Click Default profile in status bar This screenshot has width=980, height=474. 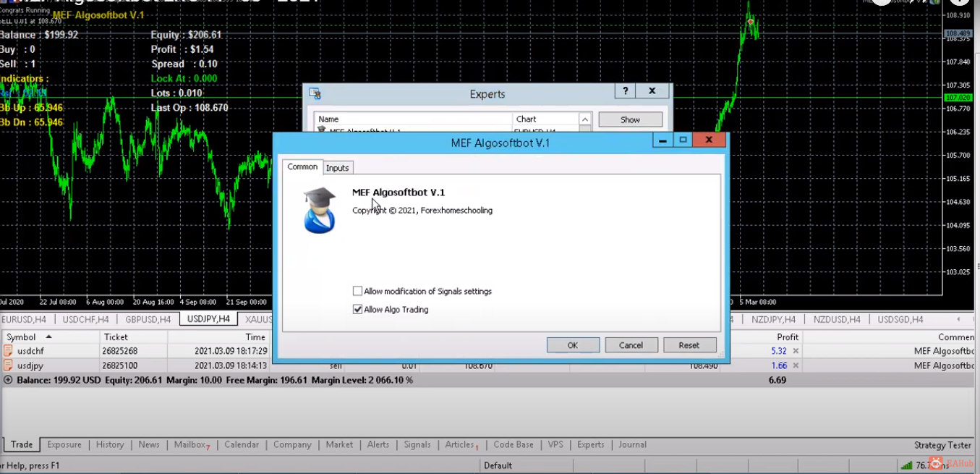[498, 465]
